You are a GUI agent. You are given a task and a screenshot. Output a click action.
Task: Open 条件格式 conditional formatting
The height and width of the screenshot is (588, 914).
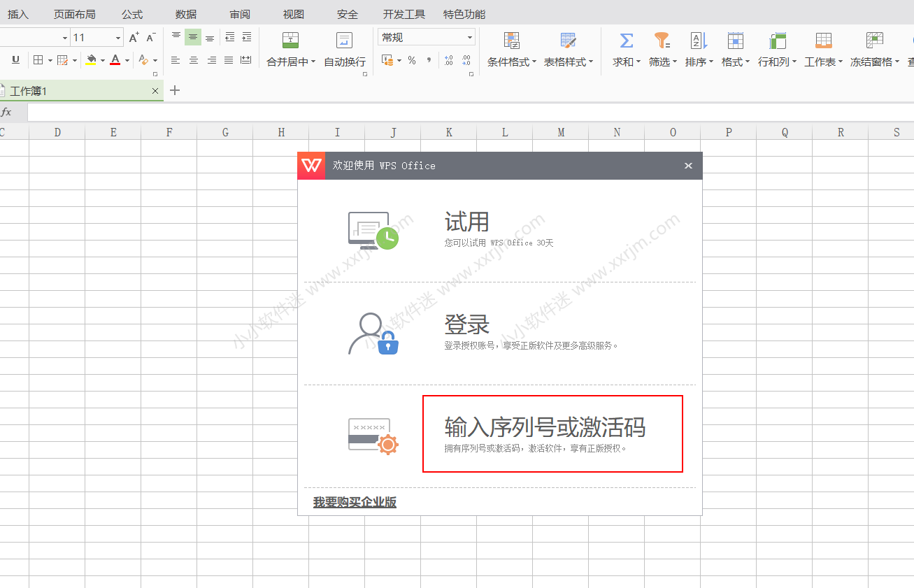click(512, 50)
